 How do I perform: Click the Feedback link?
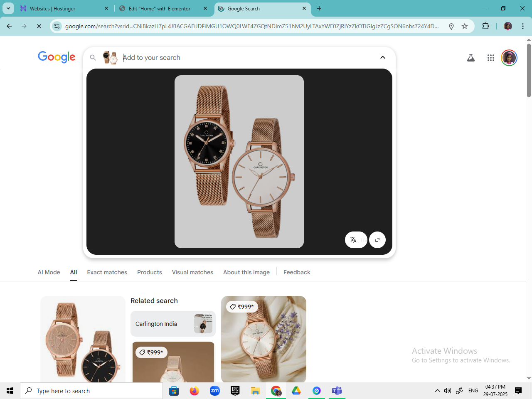(296, 272)
